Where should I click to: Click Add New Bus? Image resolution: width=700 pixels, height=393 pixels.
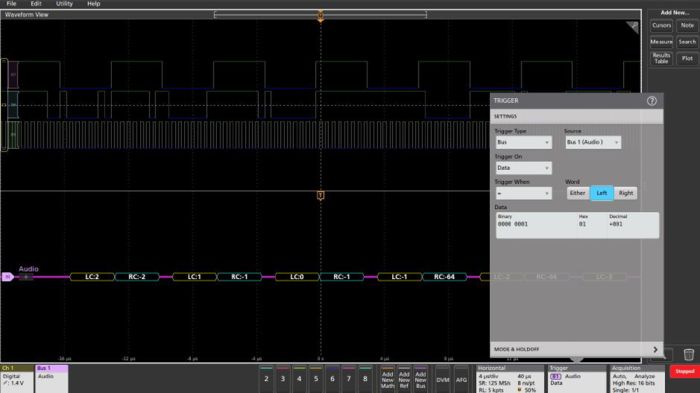[421, 379]
